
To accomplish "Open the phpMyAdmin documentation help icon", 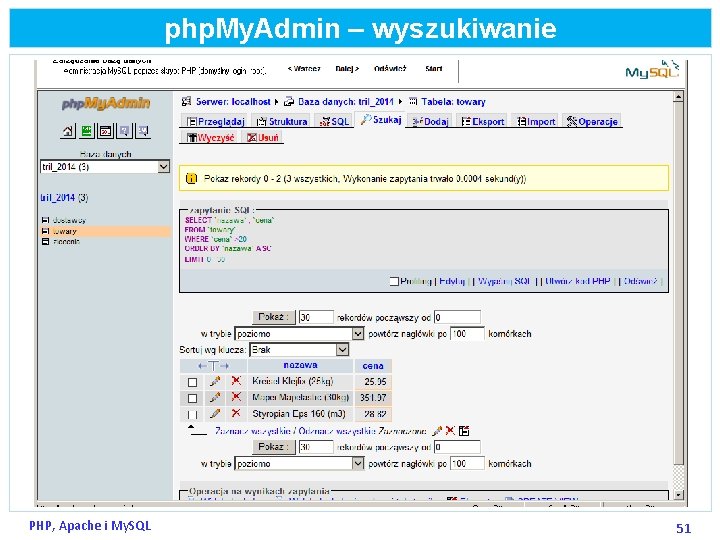I will point(124,131).
